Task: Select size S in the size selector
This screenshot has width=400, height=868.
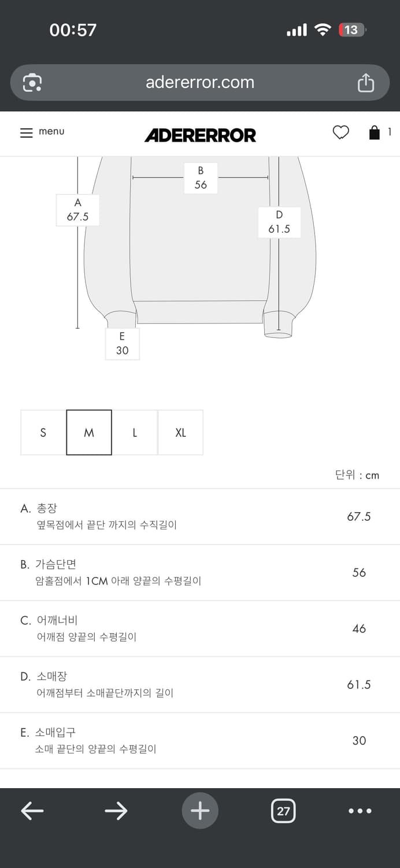Action: [x=42, y=432]
